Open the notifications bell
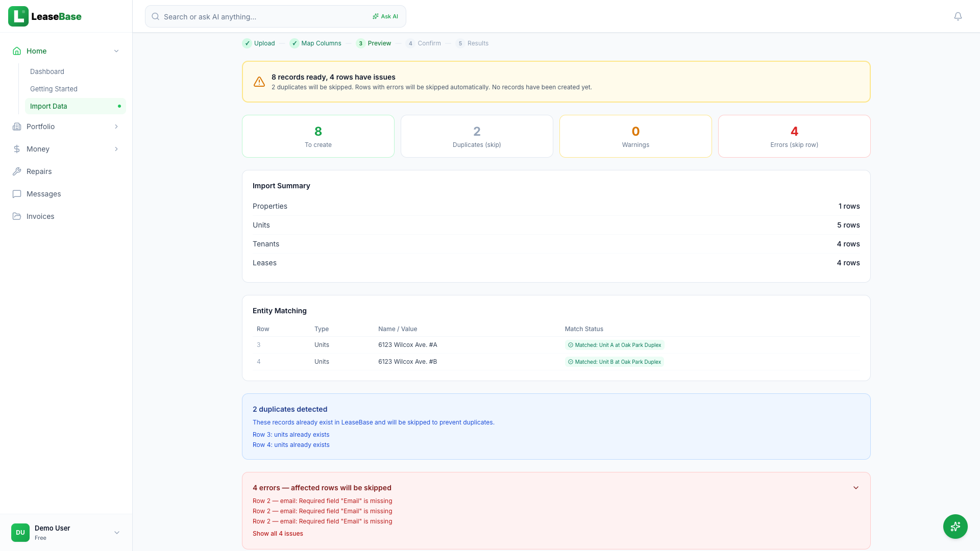Image resolution: width=980 pixels, height=551 pixels. (958, 16)
